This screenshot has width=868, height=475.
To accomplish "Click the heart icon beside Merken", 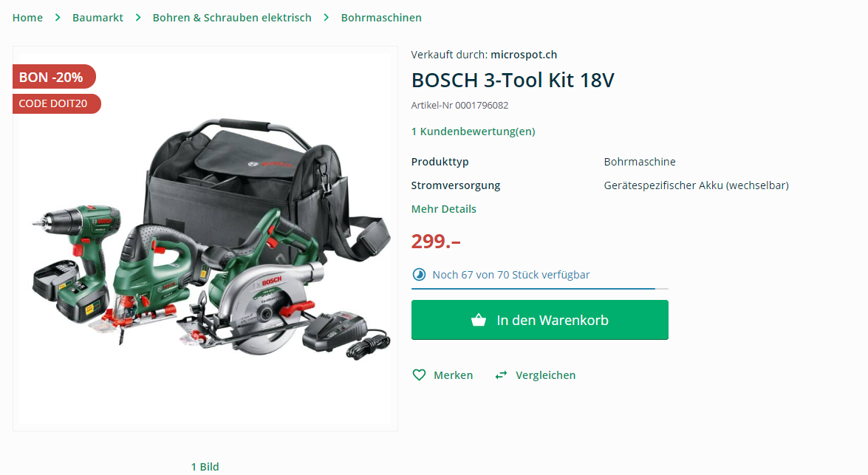I will coord(419,375).
